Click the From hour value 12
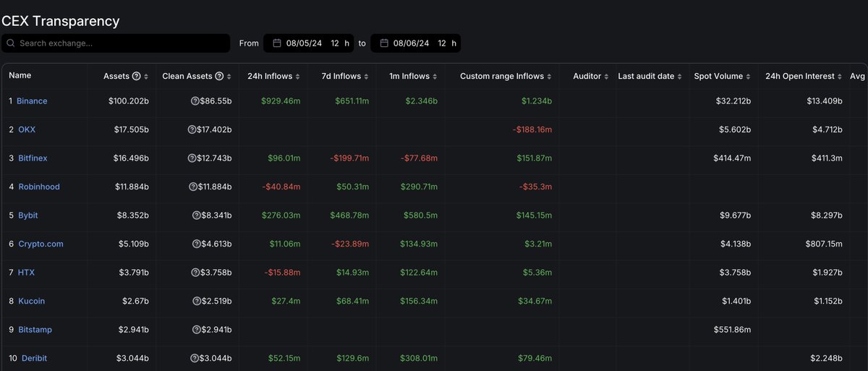Screen dimensions: 868x371 (335, 43)
